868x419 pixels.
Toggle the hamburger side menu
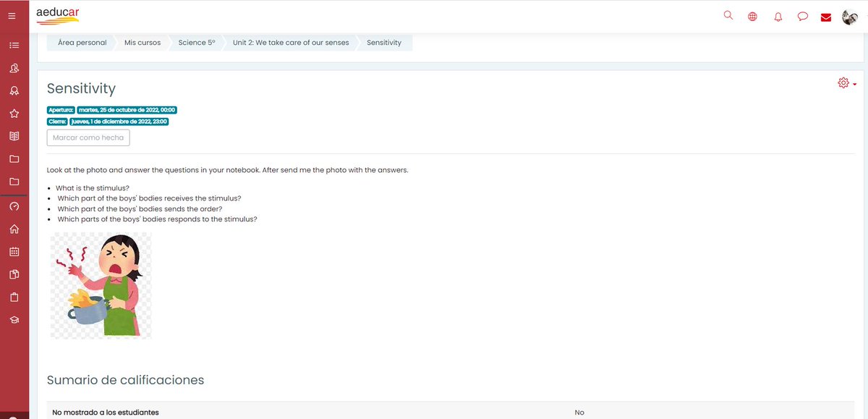pos(12,16)
